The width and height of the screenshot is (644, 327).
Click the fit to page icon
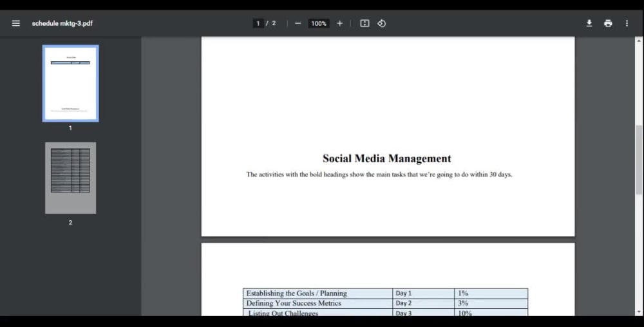click(x=365, y=23)
